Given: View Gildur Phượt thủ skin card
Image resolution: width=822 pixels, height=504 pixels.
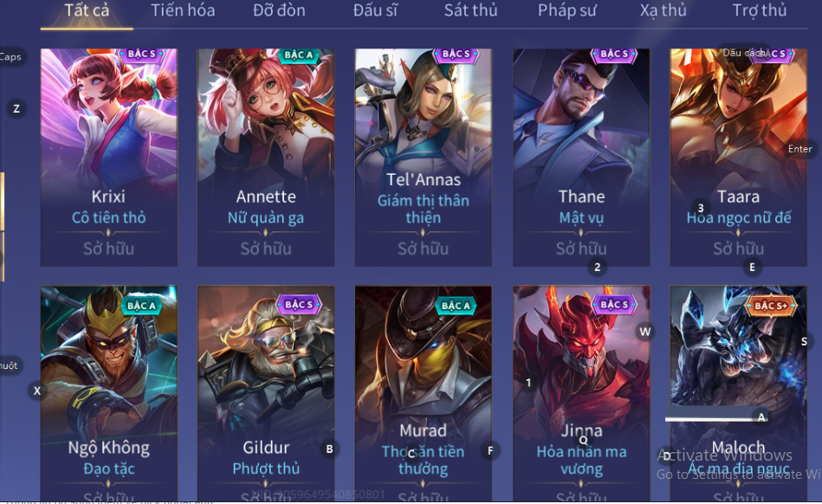Looking at the screenshot, I should 266,393.
